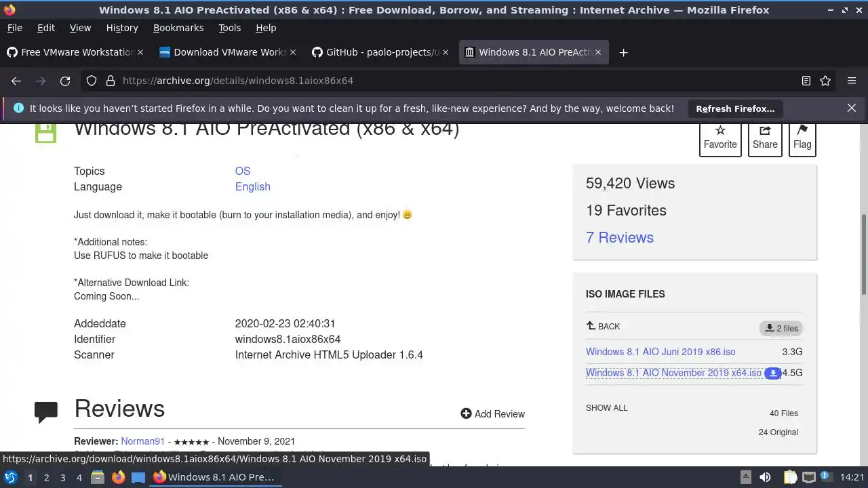Open the Edit menu
Screen dimensions: 868x488
pos(46,28)
